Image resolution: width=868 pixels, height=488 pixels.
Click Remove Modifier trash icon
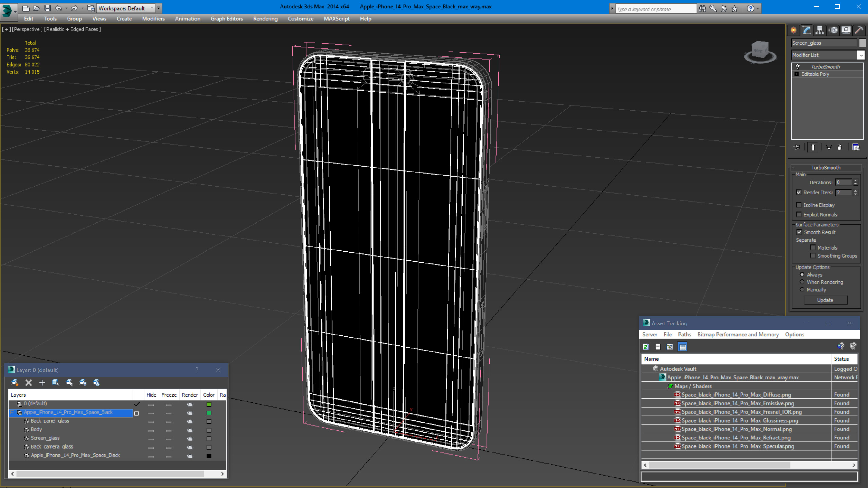coord(840,147)
